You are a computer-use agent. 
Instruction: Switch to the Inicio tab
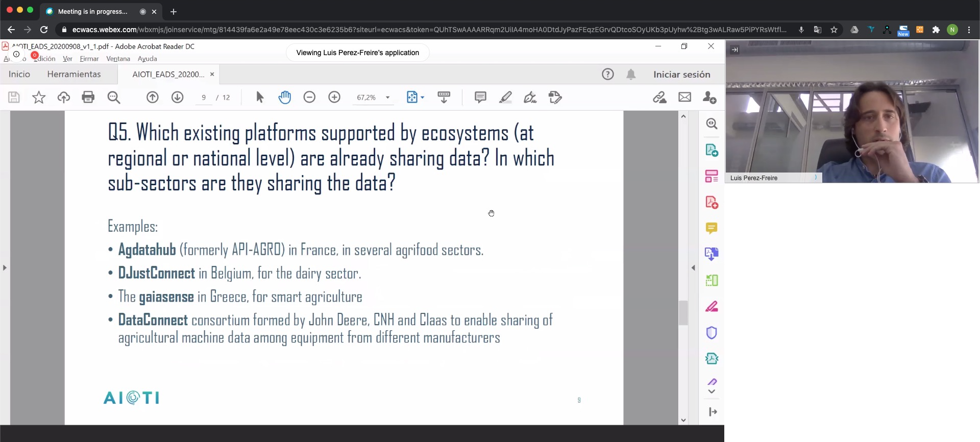[x=19, y=75]
